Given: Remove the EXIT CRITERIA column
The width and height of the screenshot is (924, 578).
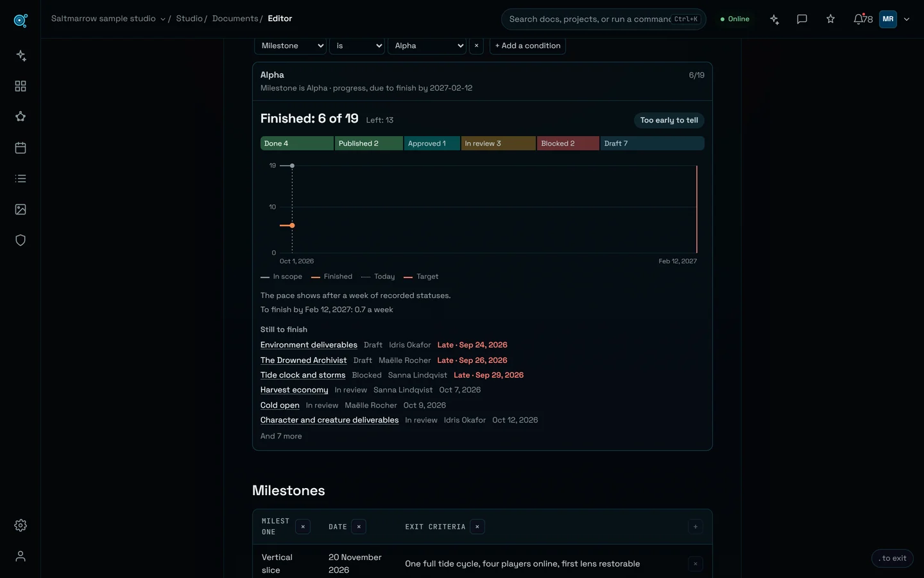Looking at the screenshot, I should tap(477, 527).
